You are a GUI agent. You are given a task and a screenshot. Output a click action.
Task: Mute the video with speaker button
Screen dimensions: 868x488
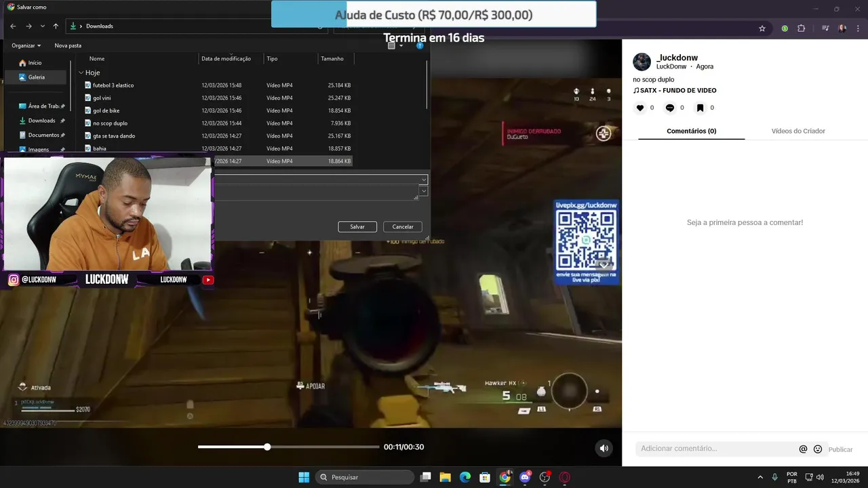coord(604,447)
